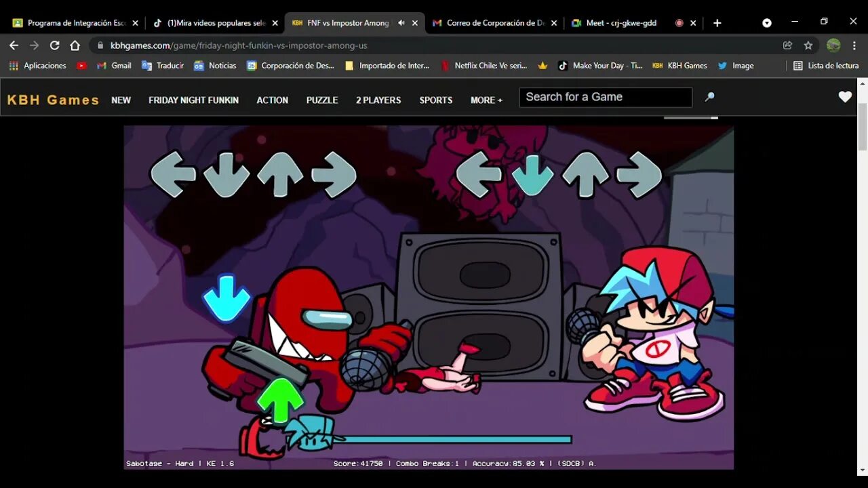This screenshot has height=488, width=868.
Task: Open KBH Games bookmark
Action: 679,66
